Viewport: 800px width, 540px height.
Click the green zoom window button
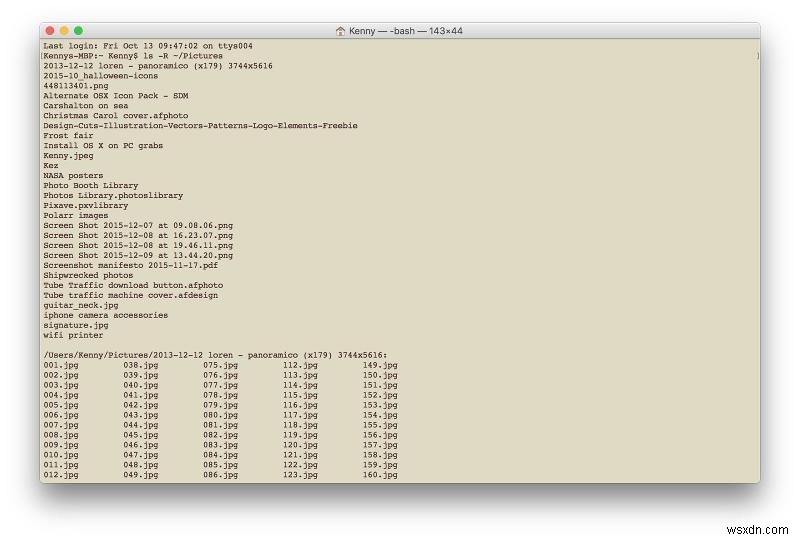pos(79,31)
